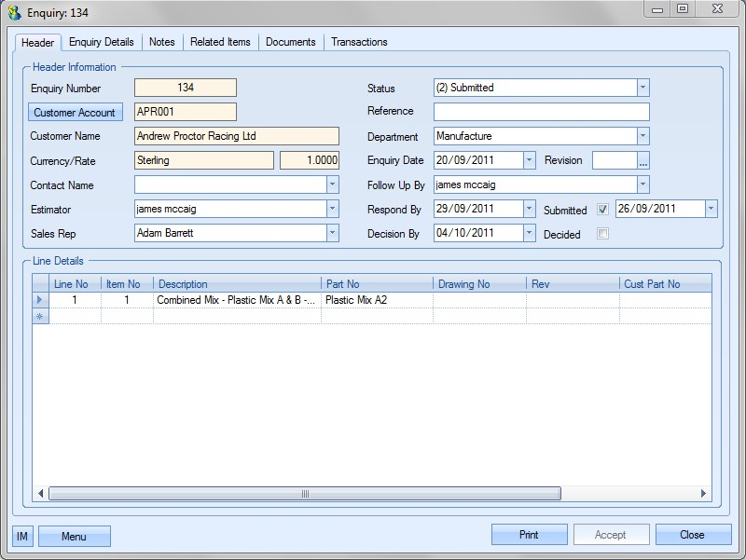Image resolution: width=746 pixels, height=560 pixels.
Task: Click the horizontal scrollbar right arrow
Action: coord(704,494)
